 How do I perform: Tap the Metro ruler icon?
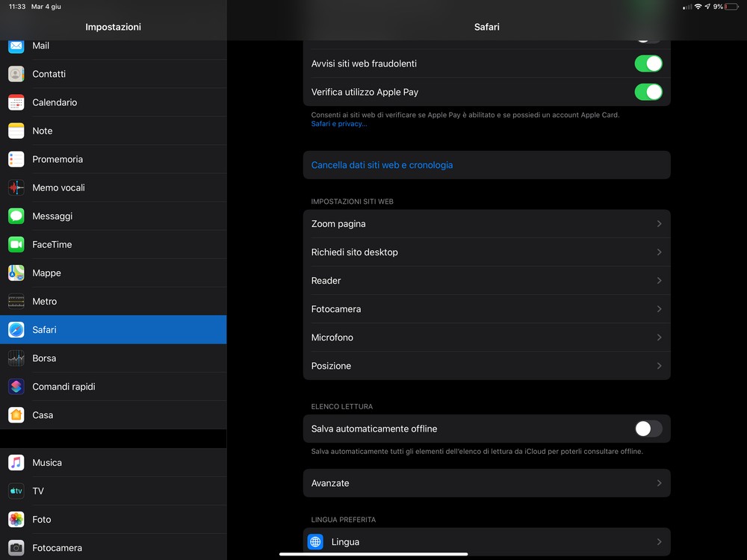click(16, 302)
